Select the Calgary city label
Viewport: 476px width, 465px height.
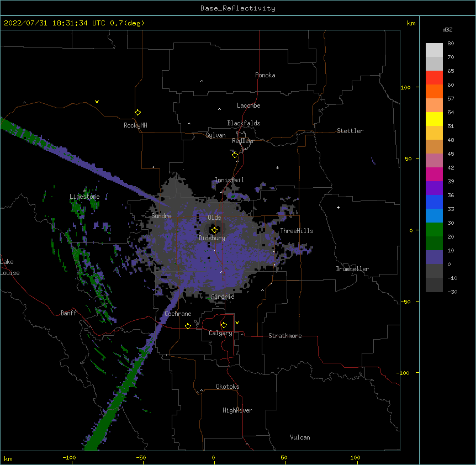click(x=220, y=333)
